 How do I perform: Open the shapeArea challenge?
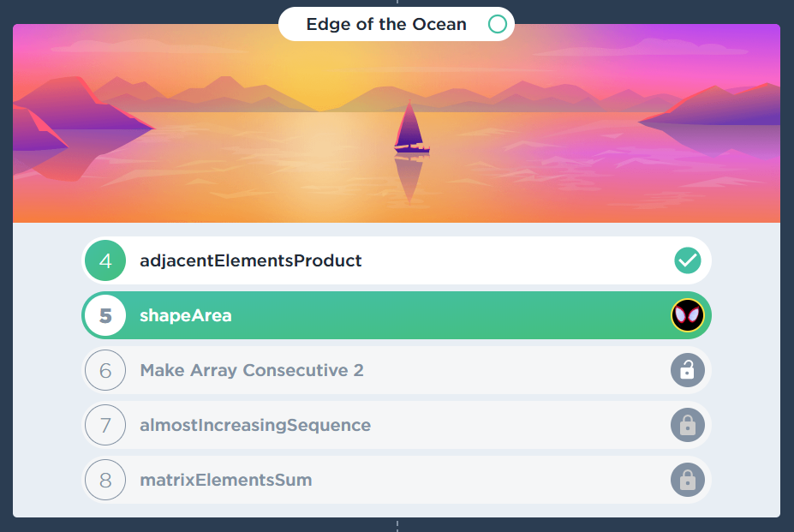click(186, 315)
